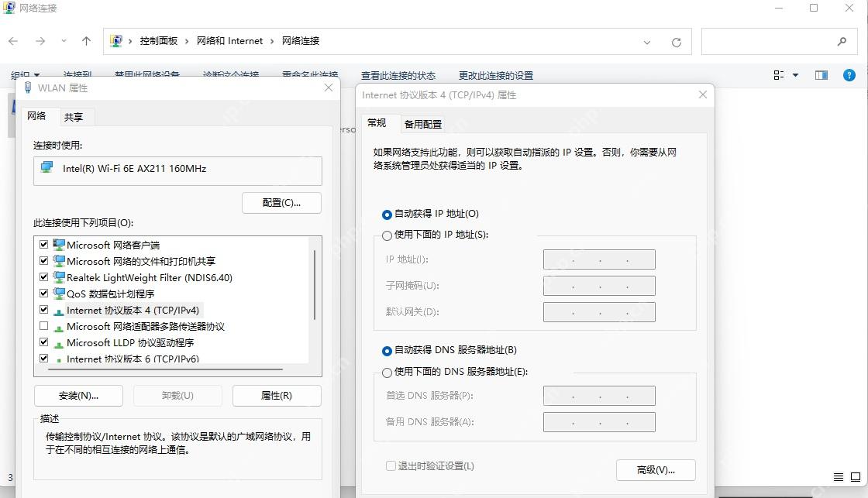Toggle Realtek LightWeight Filter checkbox
The height and width of the screenshot is (498, 868).
[x=43, y=276]
